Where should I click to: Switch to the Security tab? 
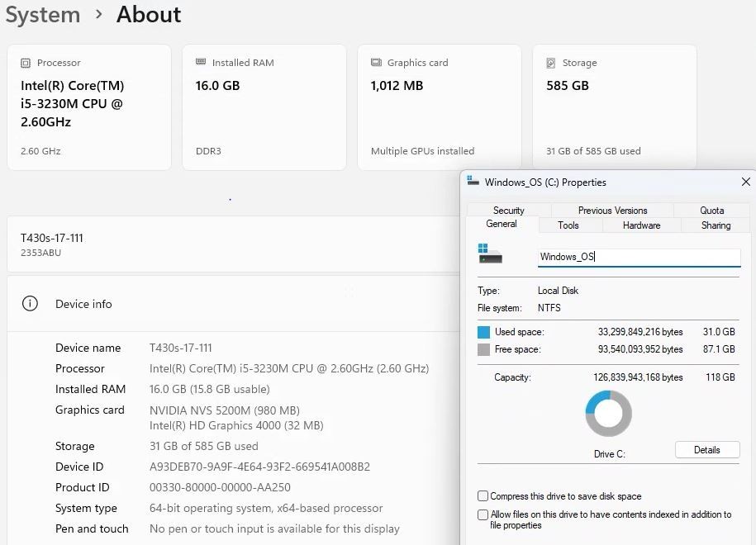[x=509, y=210]
